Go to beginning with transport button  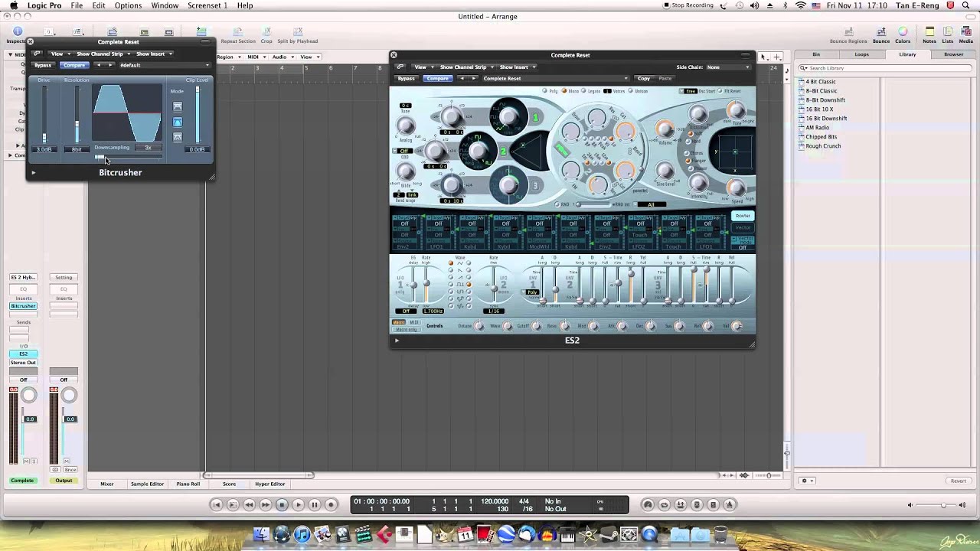pyautogui.click(x=216, y=504)
